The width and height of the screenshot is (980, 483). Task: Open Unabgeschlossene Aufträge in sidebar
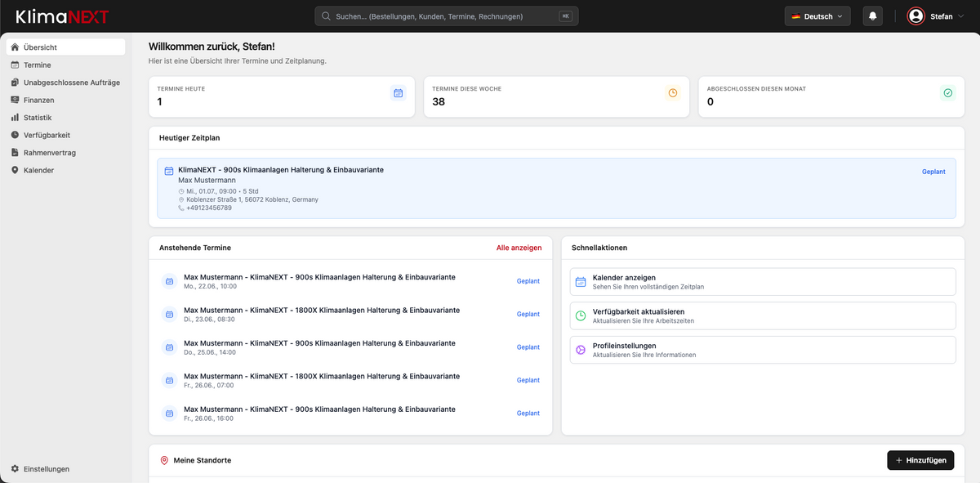pyautogui.click(x=65, y=83)
